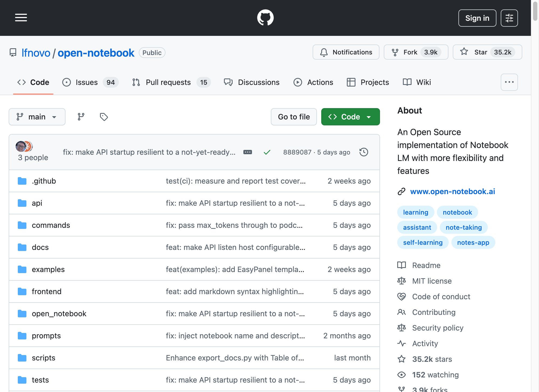This screenshot has width=539, height=392.
Task: Open the scripts folder icon
Action: pyautogui.click(x=22, y=358)
